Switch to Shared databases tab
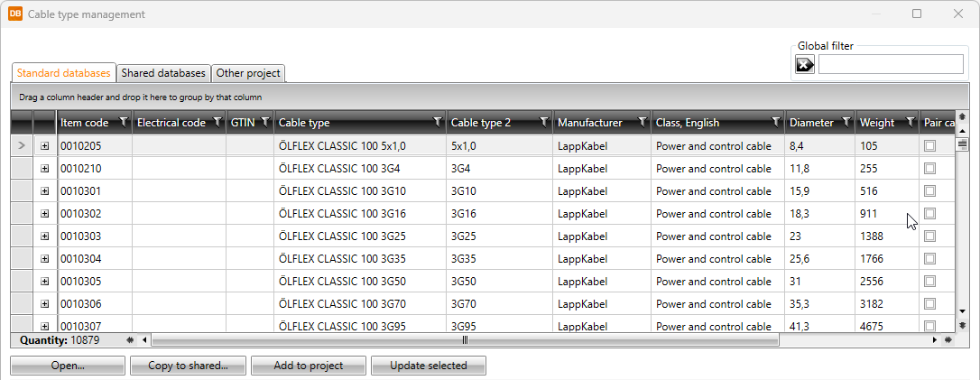Viewport: 980px width, 380px height. pos(163,73)
